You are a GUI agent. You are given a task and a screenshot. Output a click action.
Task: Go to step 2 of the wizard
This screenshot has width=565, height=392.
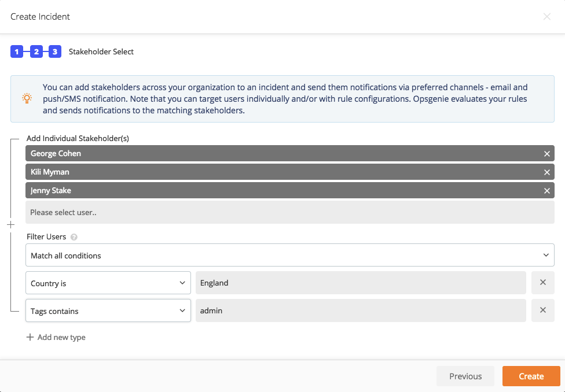click(x=36, y=51)
